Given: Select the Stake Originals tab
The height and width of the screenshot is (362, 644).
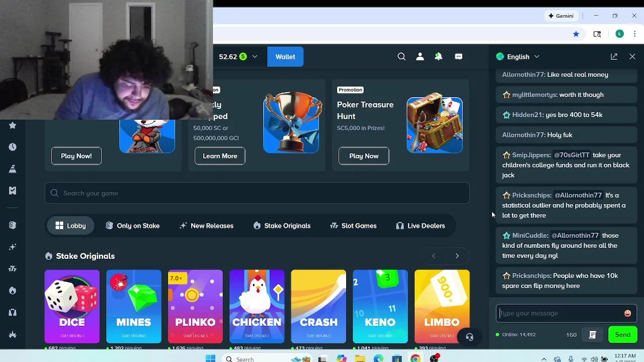Looking at the screenshot, I should 282,226.
